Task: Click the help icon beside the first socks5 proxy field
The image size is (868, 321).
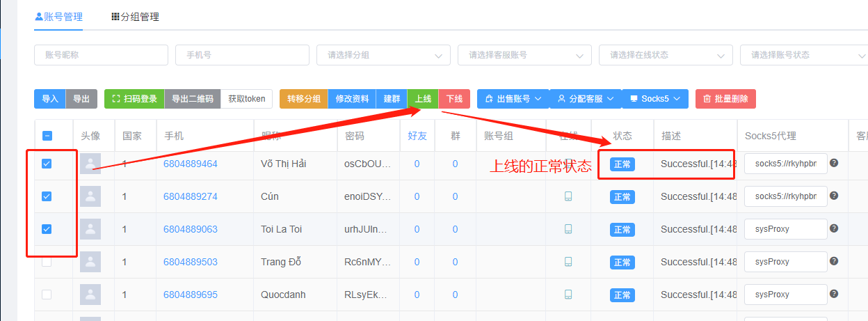Action: pyautogui.click(x=834, y=163)
